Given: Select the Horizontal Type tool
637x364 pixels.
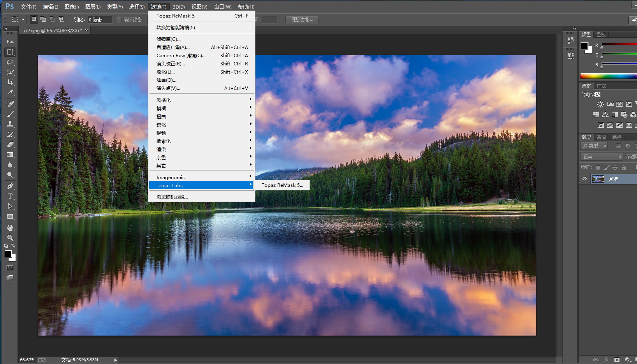Looking at the screenshot, I should click(10, 196).
